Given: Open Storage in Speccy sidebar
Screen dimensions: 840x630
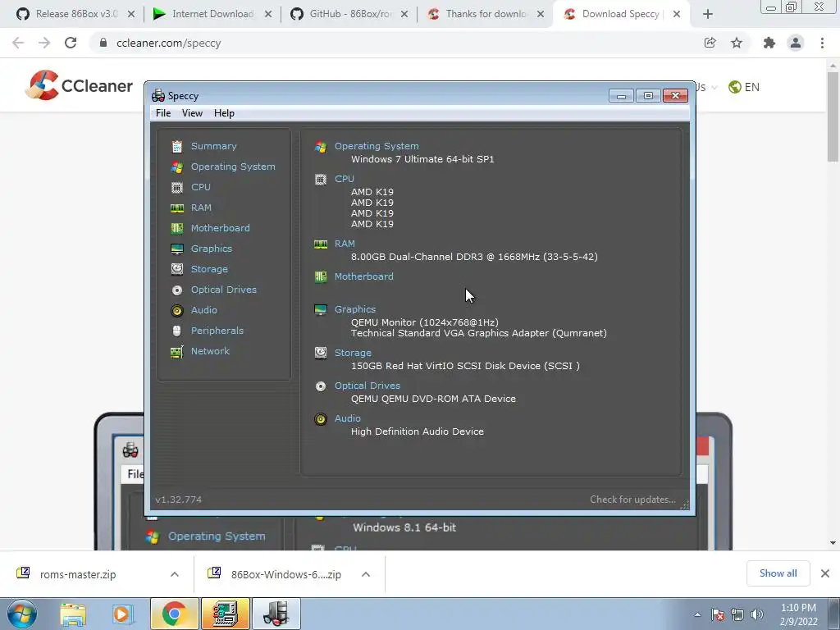Looking at the screenshot, I should [x=209, y=269].
